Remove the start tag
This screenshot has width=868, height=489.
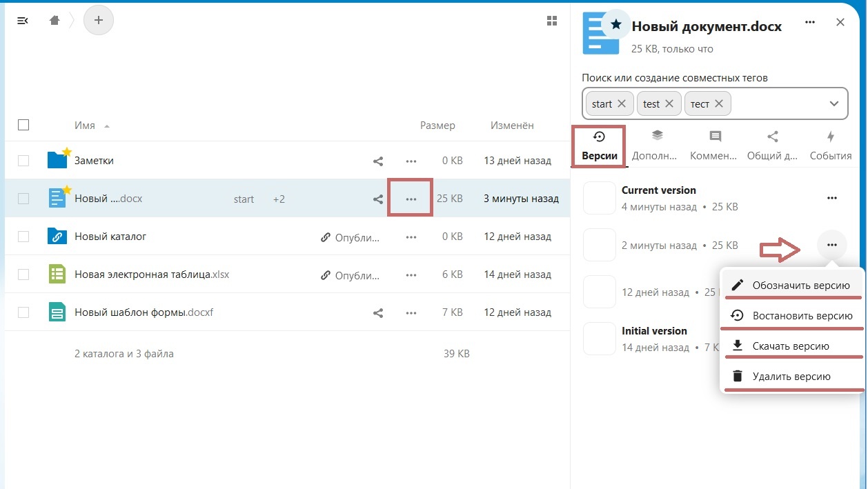621,103
